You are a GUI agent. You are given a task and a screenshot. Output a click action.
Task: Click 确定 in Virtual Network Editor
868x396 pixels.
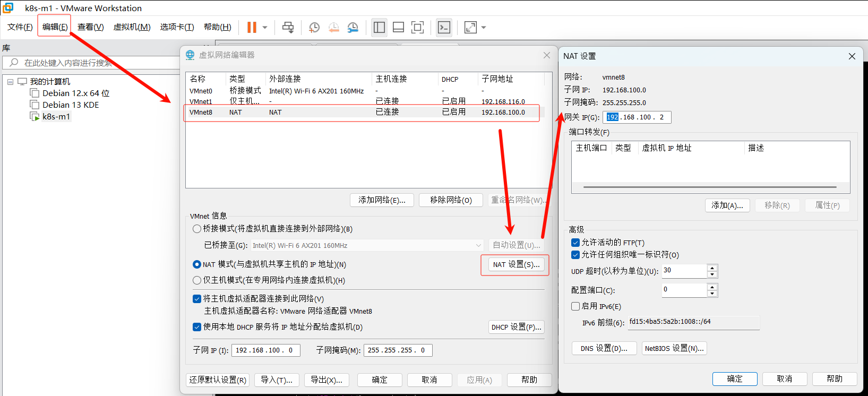[380, 380]
